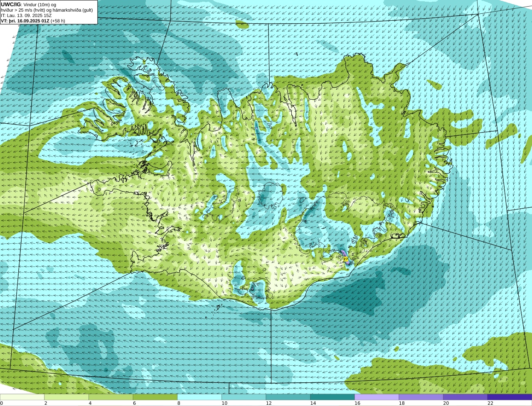Click the yellow 27 peak gust marker
This screenshot has height=406, width=532.
(345, 259)
